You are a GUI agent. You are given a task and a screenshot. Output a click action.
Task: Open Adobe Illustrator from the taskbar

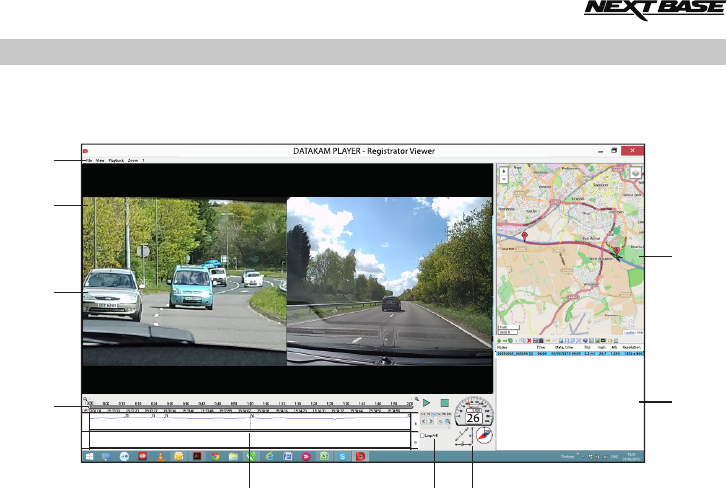(197, 456)
